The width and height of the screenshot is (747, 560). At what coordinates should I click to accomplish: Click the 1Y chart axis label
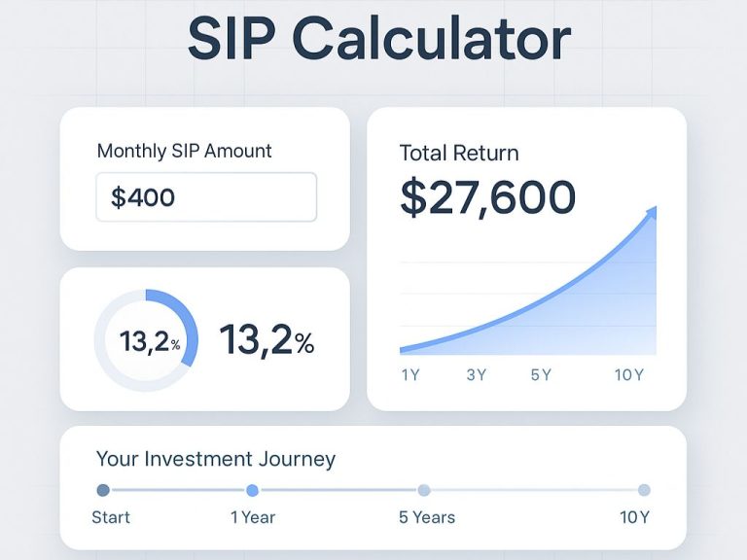point(410,374)
